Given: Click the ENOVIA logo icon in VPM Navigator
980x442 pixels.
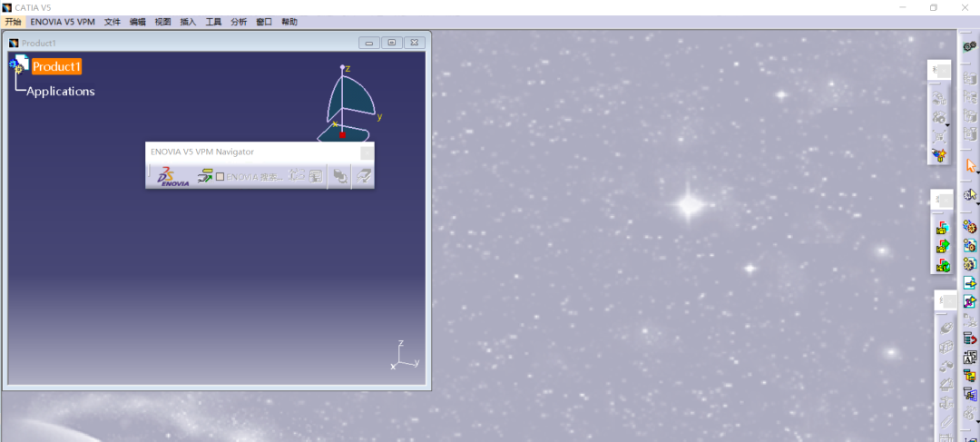Looking at the screenshot, I should coord(173,176).
